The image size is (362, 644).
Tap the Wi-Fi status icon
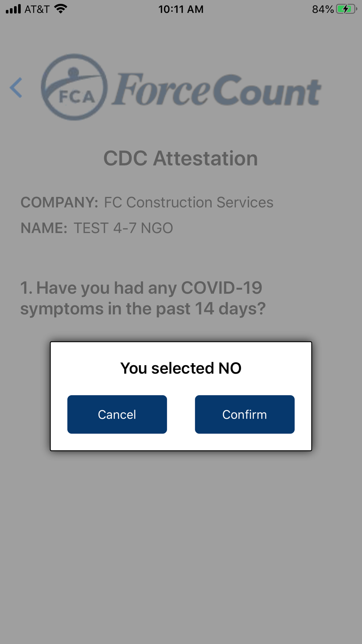click(x=61, y=9)
